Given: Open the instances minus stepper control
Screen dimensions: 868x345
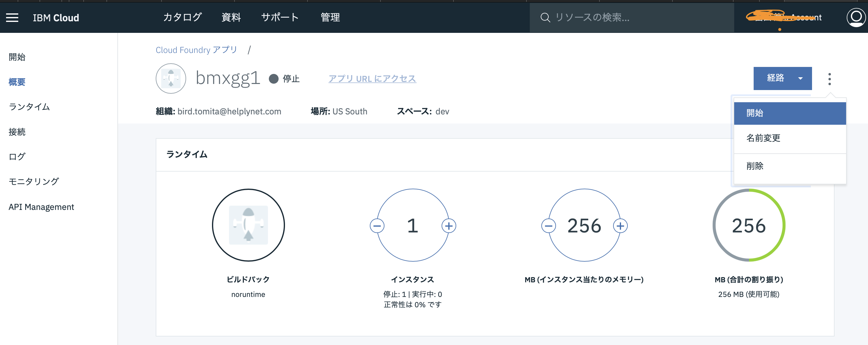Looking at the screenshot, I should 378,226.
